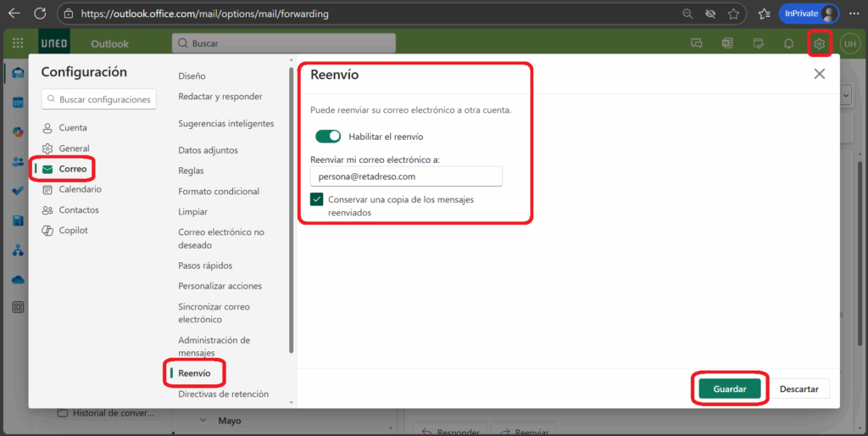Open the Outlook settings gear icon
Image resolution: width=868 pixels, height=436 pixels.
pos(819,43)
